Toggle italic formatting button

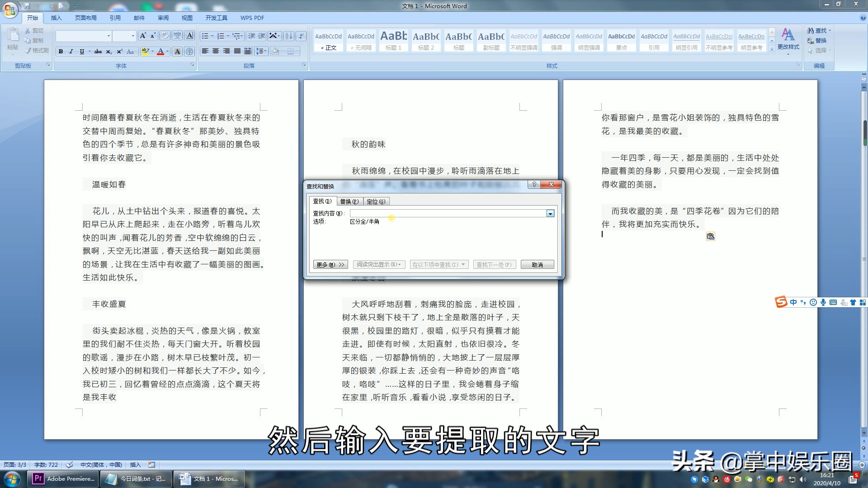(x=71, y=52)
